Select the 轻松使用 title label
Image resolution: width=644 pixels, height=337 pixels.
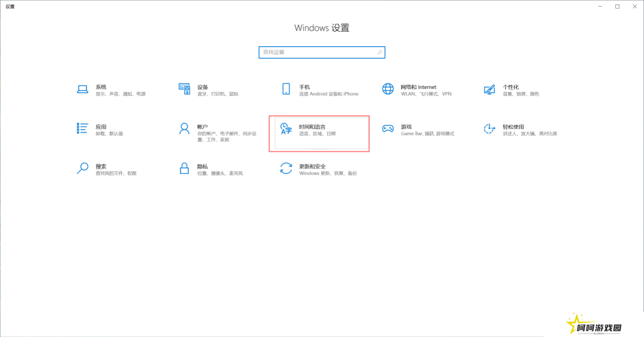[x=513, y=127]
